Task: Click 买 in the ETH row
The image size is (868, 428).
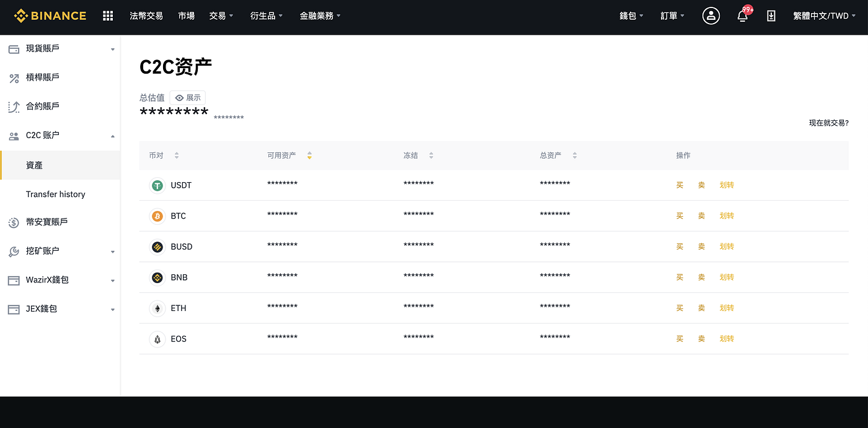Action: [680, 308]
